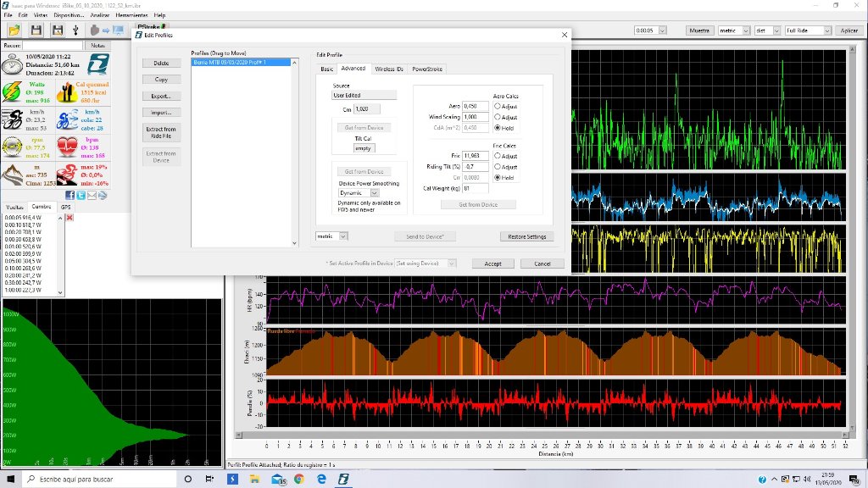Click the heart rate bpm icon
This screenshot has height=488, width=868.
[x=67, y=146]
